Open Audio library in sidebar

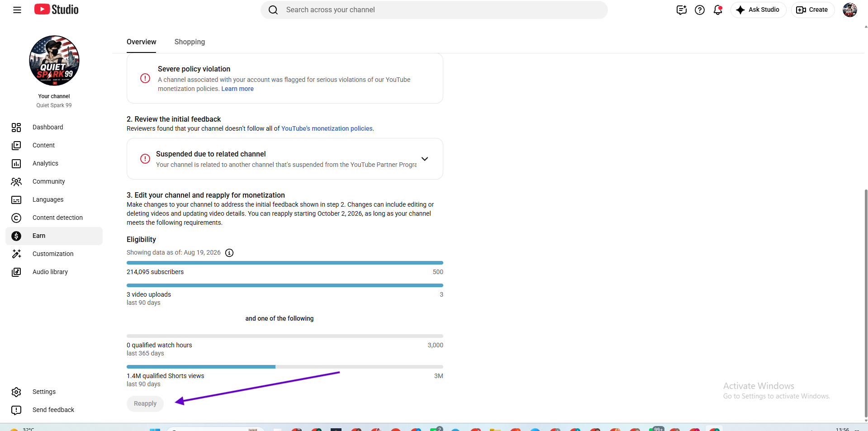coord(54,272)
